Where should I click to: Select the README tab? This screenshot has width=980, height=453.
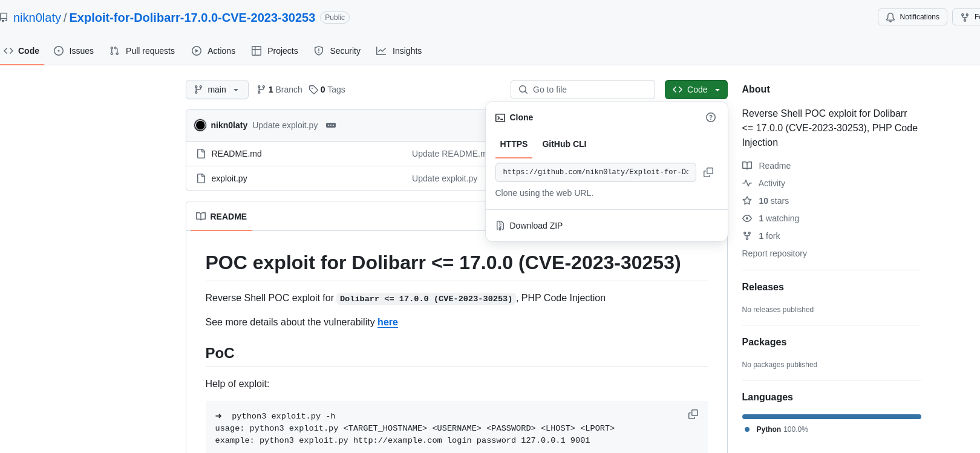coord(221,217)
